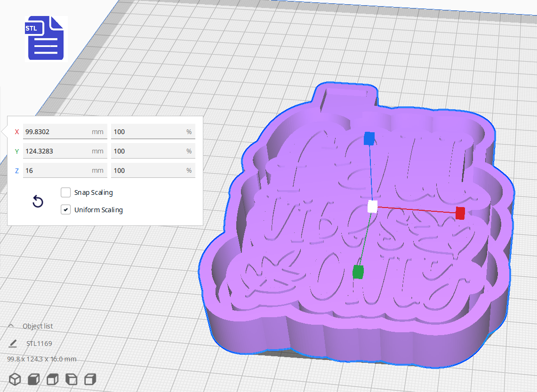Click the Y percentage field showing 100
Image resolution: width=537 pixels, height=392 pixels.
pos(152,151)
